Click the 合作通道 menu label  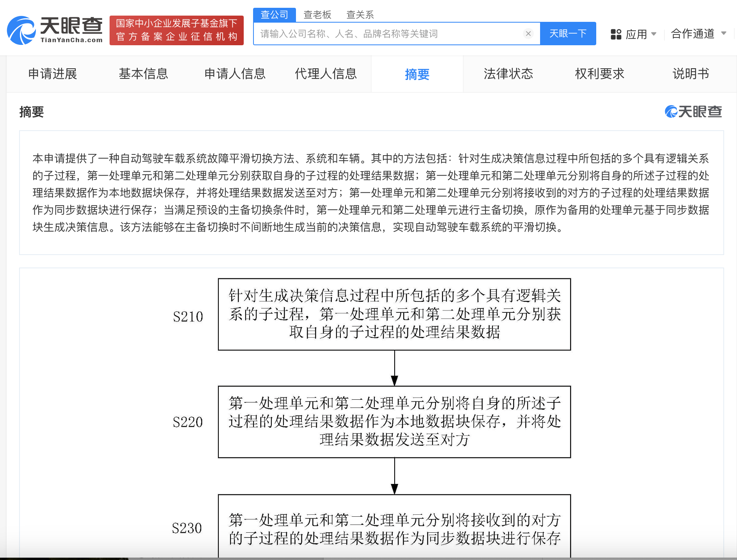(x=693, y=34)
